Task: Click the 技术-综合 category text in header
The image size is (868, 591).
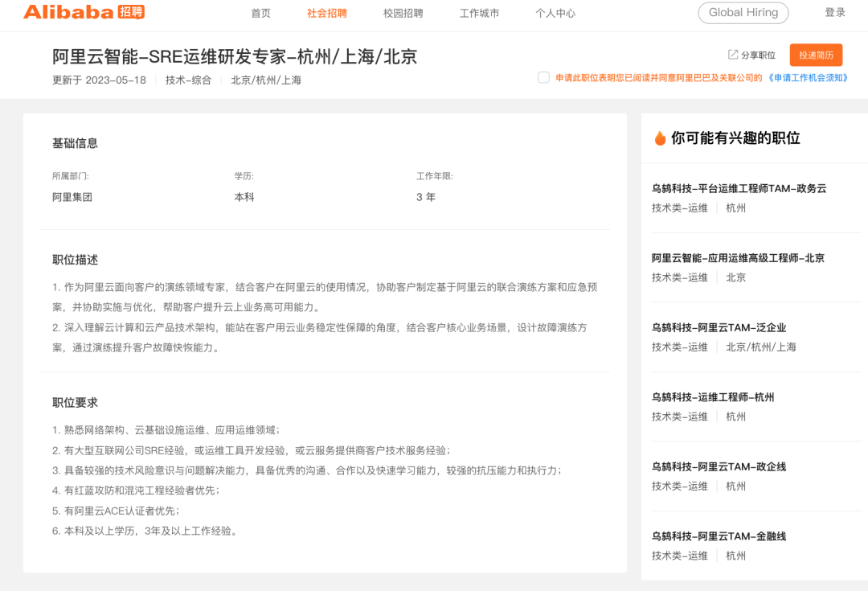Action: [188, 80]
